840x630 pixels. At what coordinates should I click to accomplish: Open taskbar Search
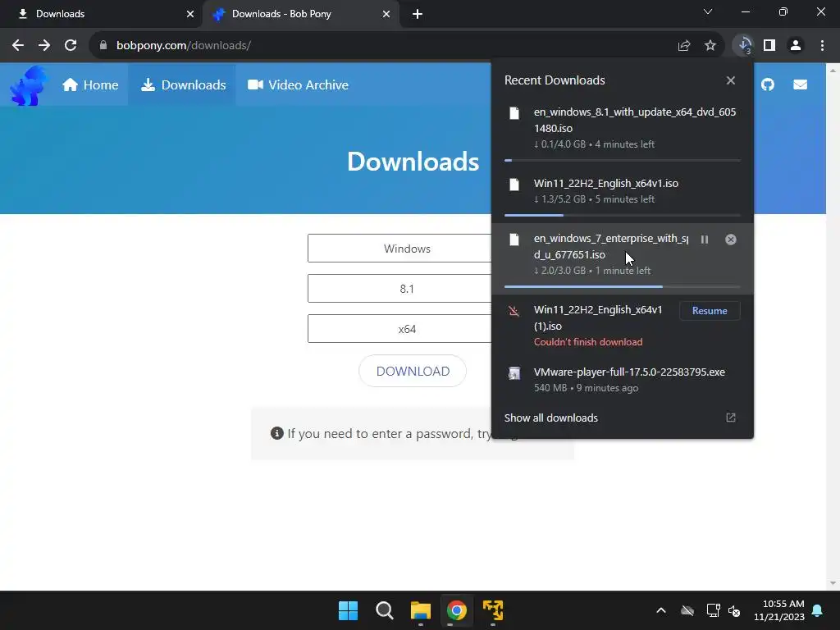(x=384, y=610)
